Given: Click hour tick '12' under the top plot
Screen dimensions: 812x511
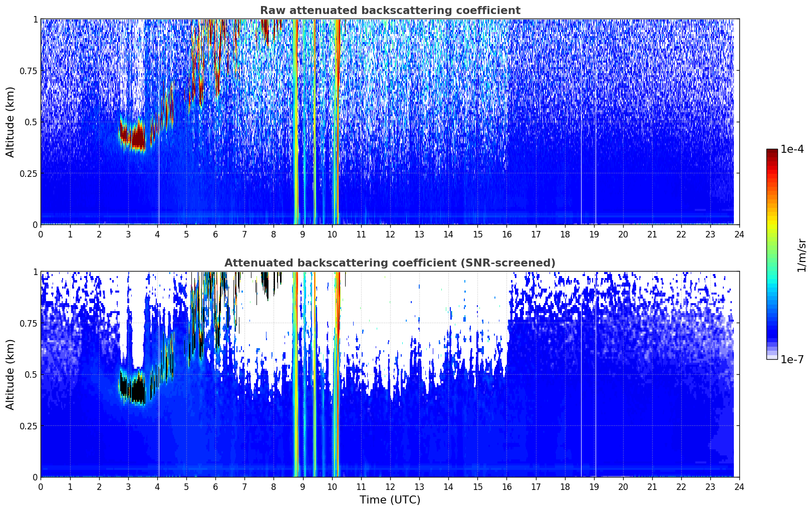Looking at the screenshot, I should pyautogui.click(x=390, y=234).
